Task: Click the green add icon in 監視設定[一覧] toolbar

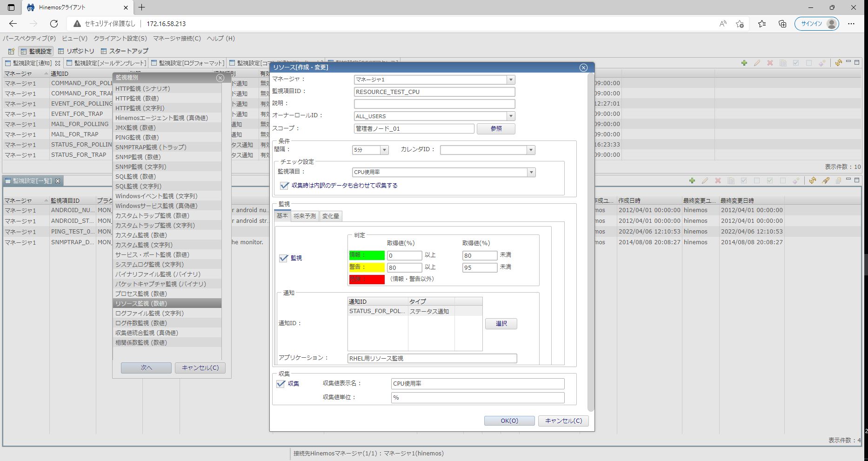Action: tap(692, 180)
